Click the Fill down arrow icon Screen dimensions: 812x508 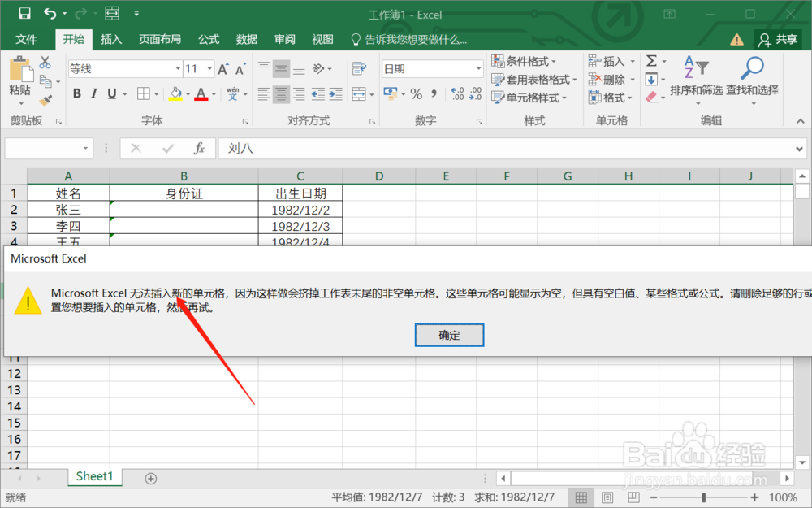point(651,80)
